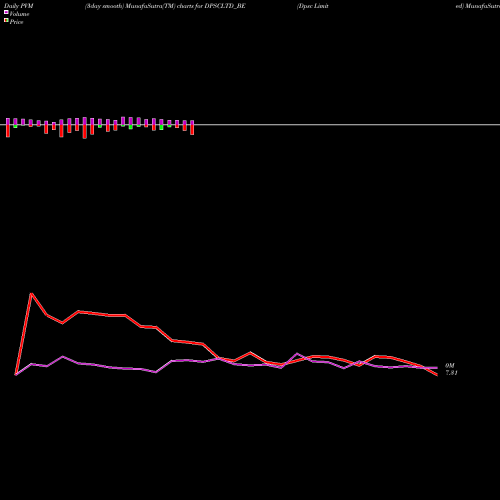The image size is (500, 500).
Task: Click the chart title mentioning DPSCLTD_BE
Action: (x=165, y=6)
